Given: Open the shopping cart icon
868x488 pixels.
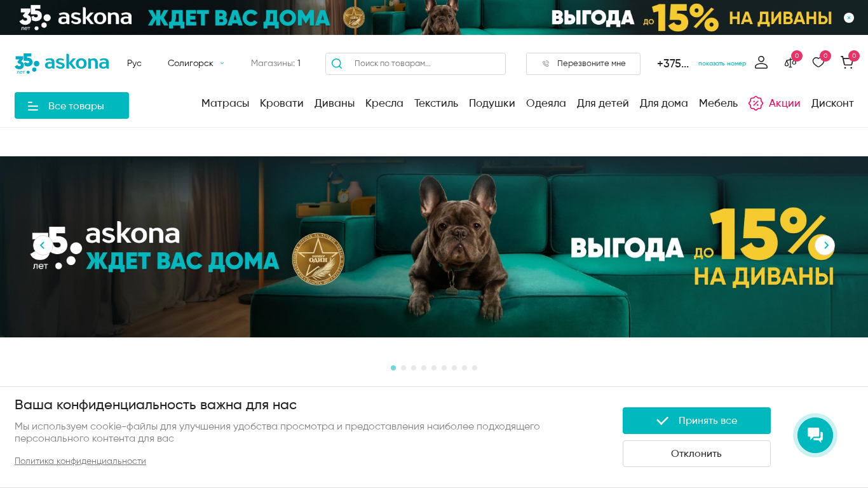Looking at the screenshot, I should coord(847,62).
